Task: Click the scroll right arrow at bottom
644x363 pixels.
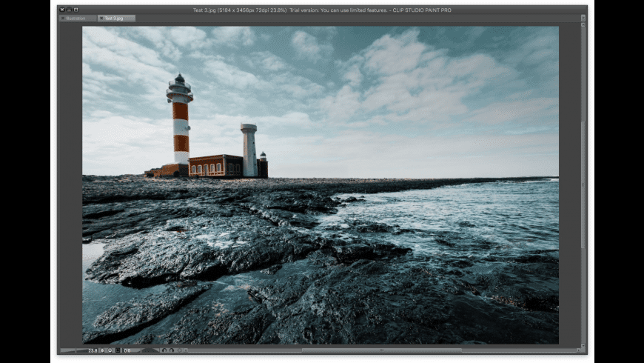Action: 578,350
